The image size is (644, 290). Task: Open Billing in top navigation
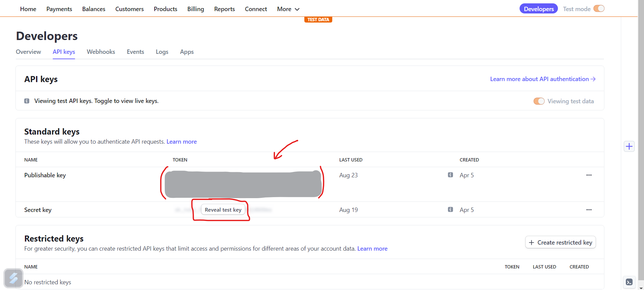click(196, 9)
